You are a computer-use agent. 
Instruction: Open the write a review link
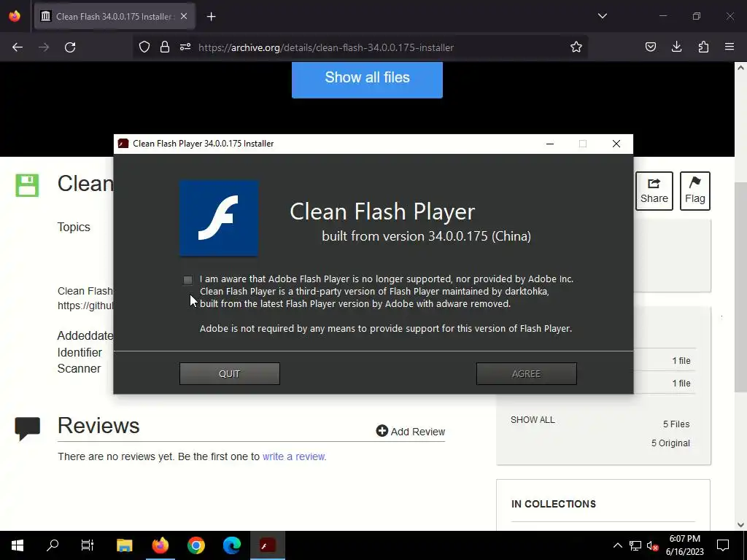(x=294, y=456)
